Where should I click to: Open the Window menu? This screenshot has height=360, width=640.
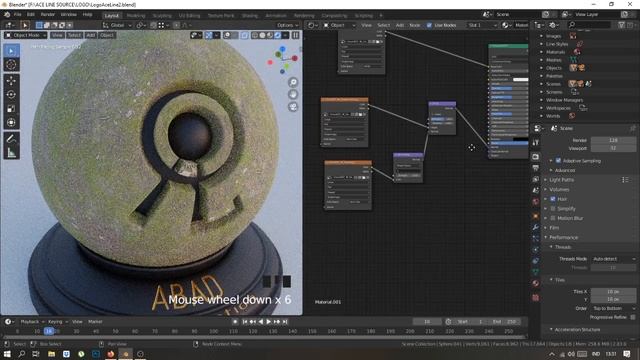69,15
